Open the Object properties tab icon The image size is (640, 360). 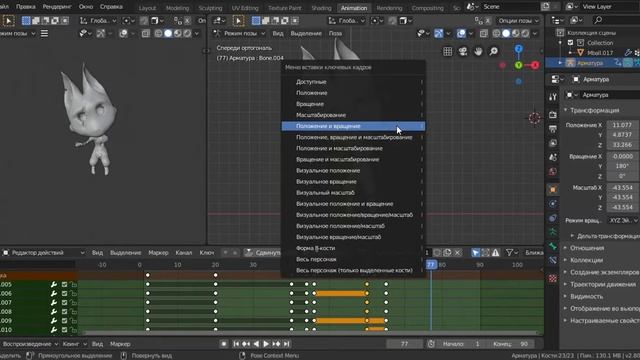click(553, 189)
